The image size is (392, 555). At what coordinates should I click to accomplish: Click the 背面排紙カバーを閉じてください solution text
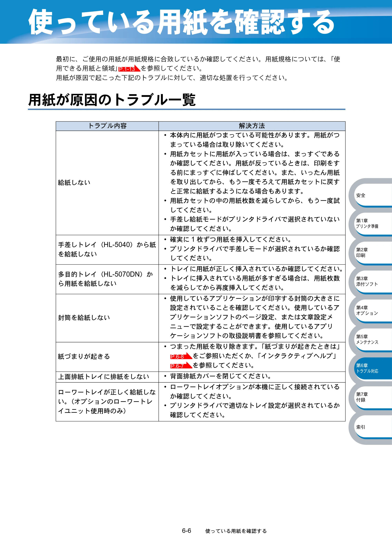click(x=220, y=376)
